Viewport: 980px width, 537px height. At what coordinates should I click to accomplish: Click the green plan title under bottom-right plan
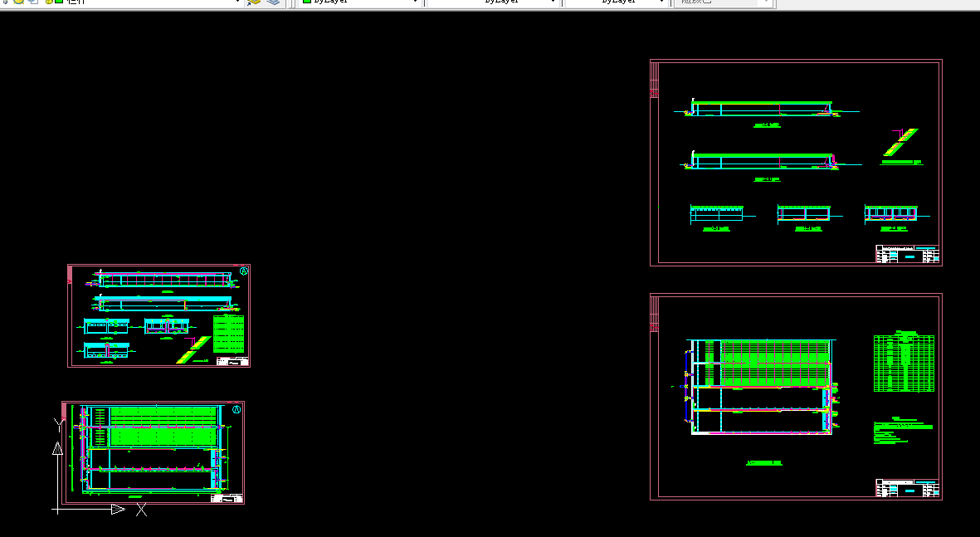tap(764, 463)
